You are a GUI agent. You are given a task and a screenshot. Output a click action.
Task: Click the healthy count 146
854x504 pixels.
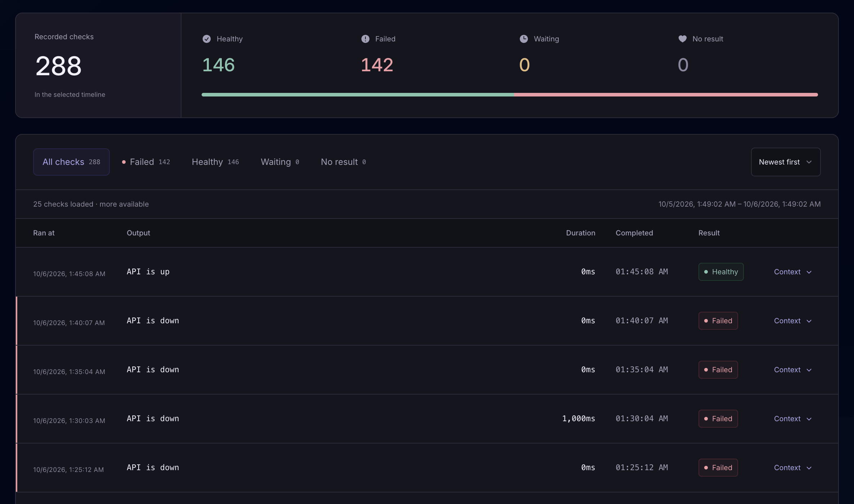(x=219, y=65)
